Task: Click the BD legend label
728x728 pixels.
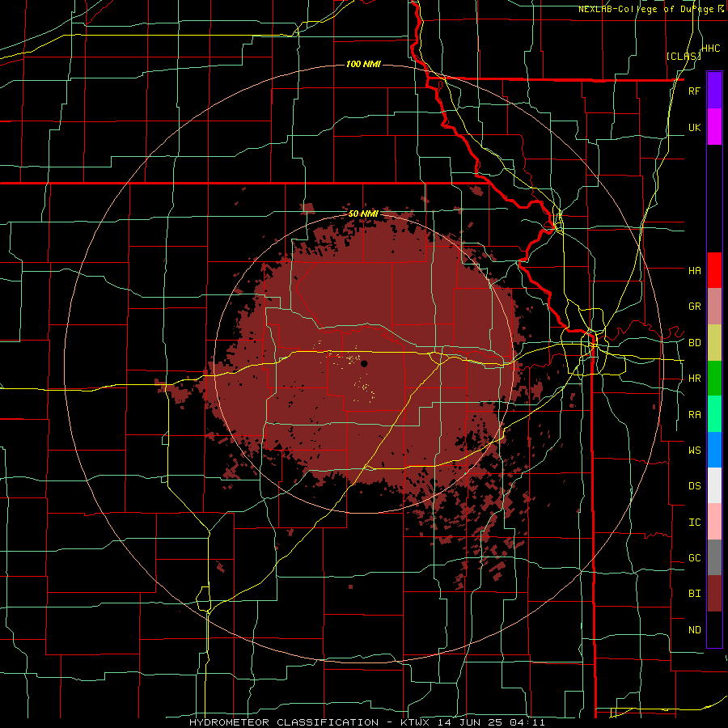Action: [x=694, y=343]
